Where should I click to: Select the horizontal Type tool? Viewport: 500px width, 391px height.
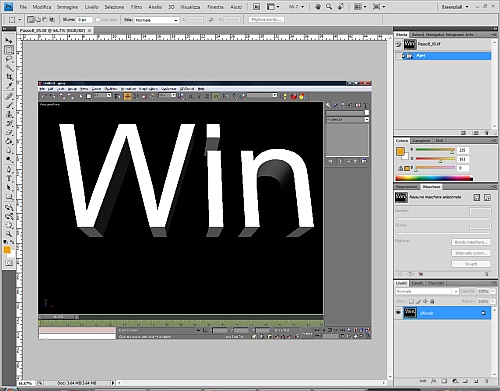pyautogui.click(x=9, y=178)
